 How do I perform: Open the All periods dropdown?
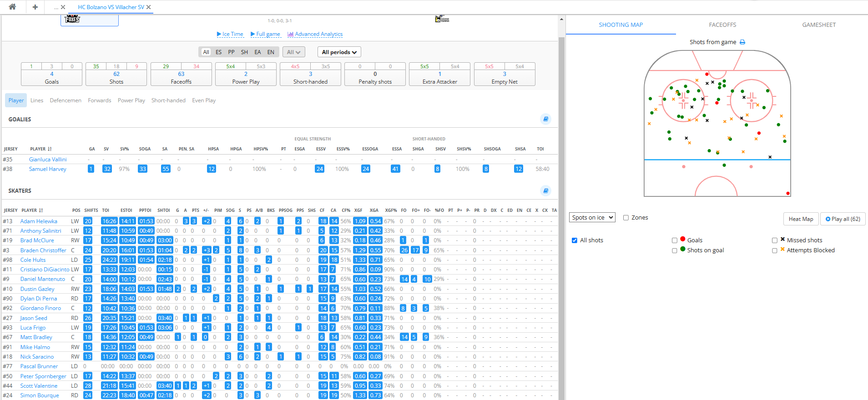339,52
